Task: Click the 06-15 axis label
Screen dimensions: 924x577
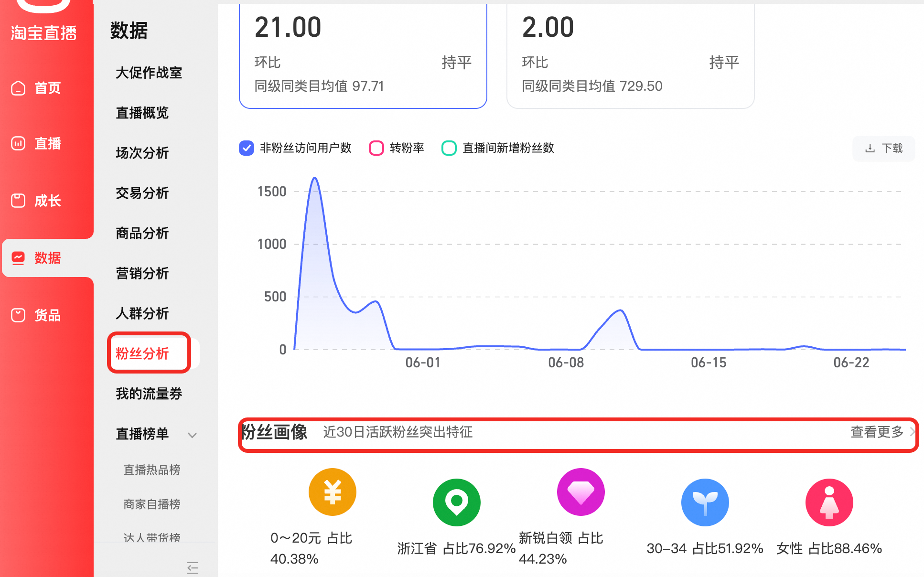Action: coord(709,363)
